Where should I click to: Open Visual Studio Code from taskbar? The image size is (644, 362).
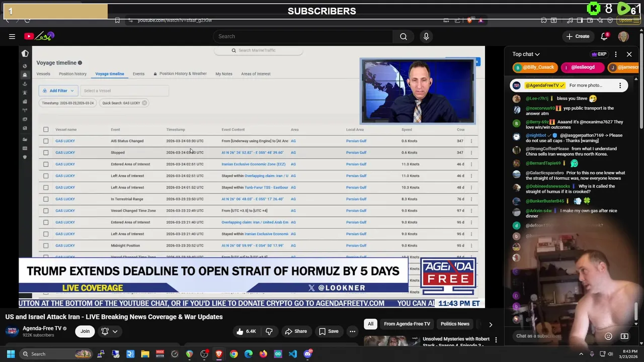pos(293,354)
